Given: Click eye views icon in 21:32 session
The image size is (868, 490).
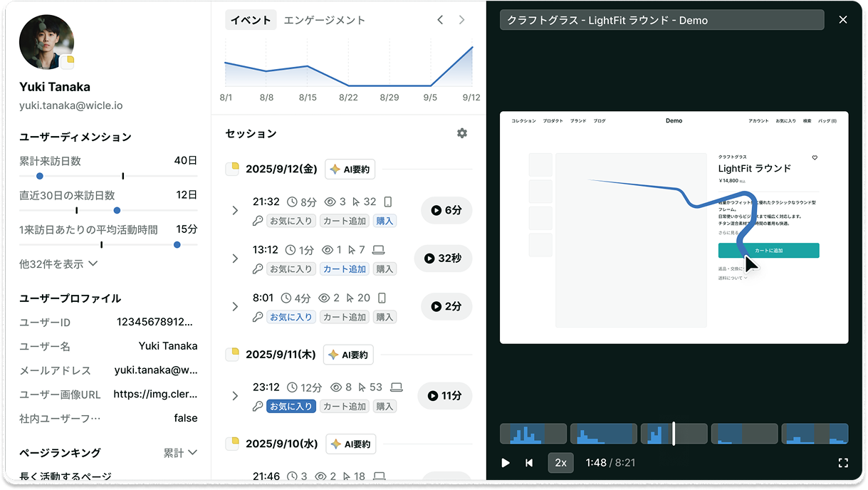Looking at the screenshot, I should [329, 202].
